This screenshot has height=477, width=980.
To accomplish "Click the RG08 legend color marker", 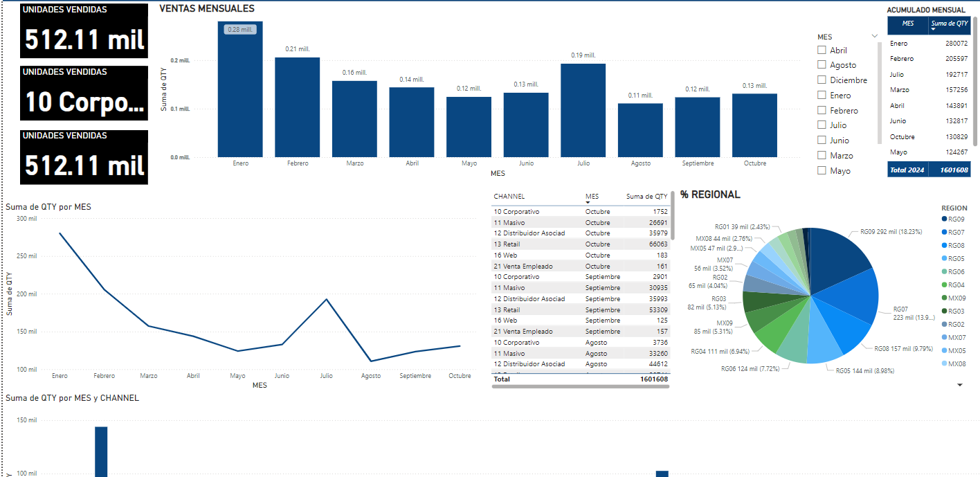I will click(944, 245).
